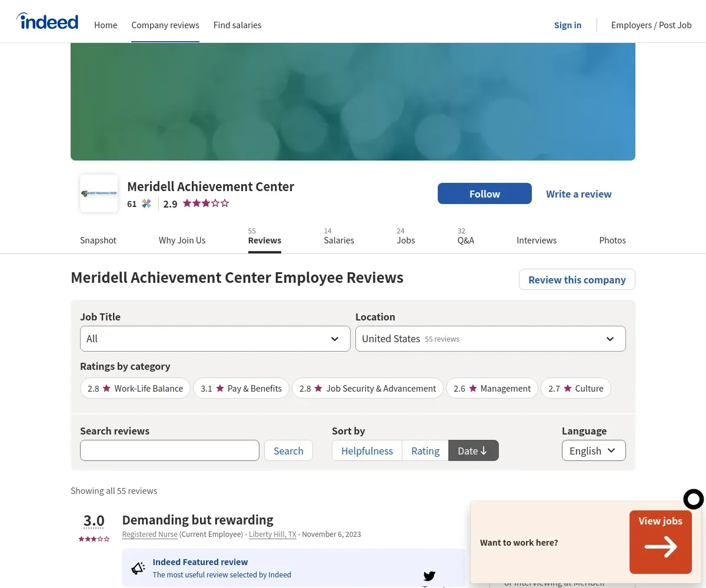Click the Indeed Featured review heading

pyautogui.click(x=200, y=562)
